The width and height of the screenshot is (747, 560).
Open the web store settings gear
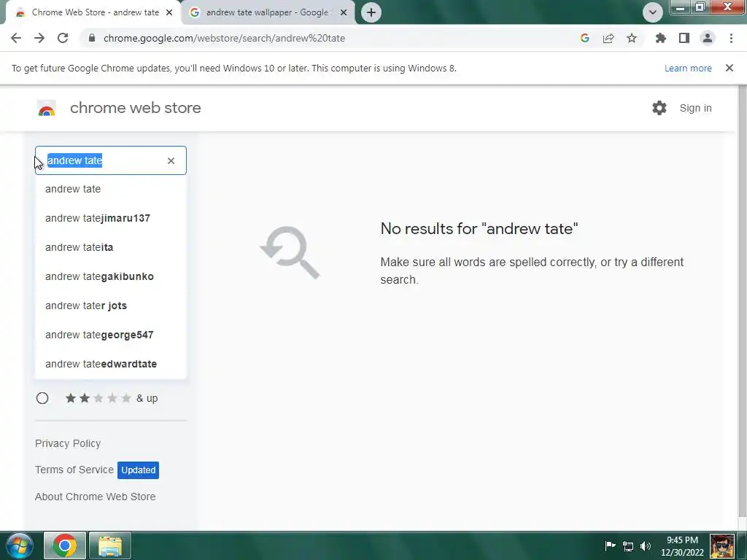pyautogui.click(x=659, y=108)
